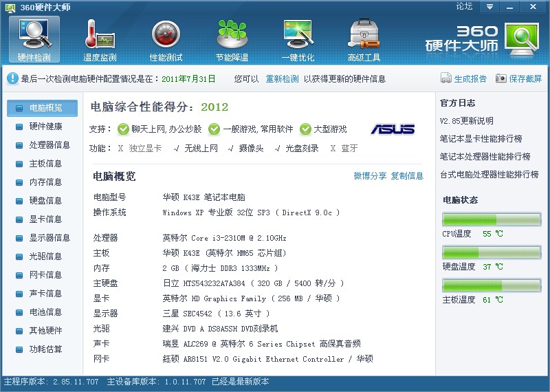550x392 pixels.
Task: Click the 硬盘温度 green progress bar
Action: pyautogui.click(x=492, y=252)
